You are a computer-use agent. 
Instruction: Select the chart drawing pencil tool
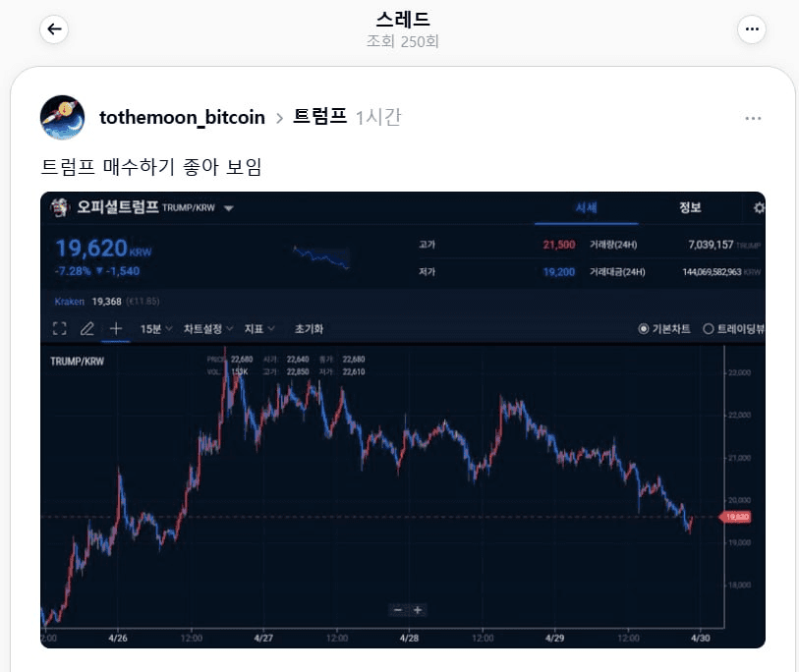(x=86, y=329)
